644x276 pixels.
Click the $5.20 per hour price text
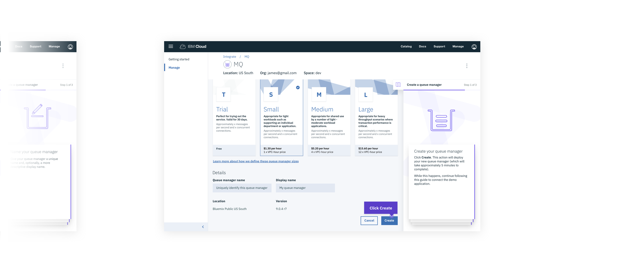(x=320, y=149)
